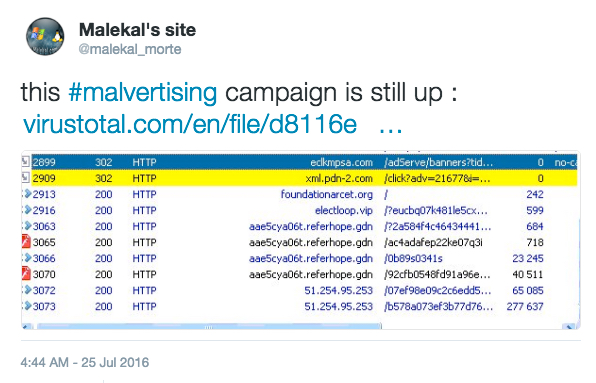The height and width of the screenshot is (383, 596).
Task: Click the horizontal scrollbar under the session list
Action: (209, 326)
